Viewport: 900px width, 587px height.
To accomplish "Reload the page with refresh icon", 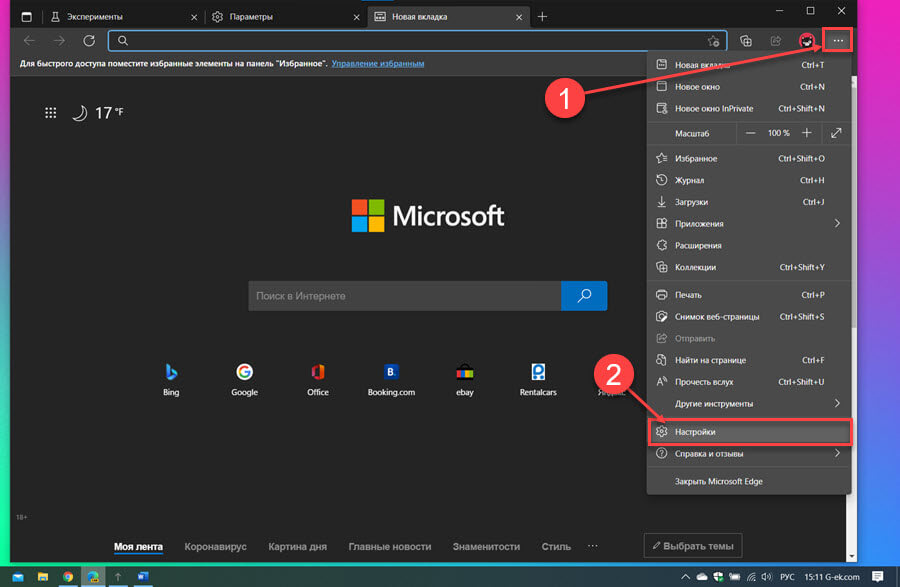I will tap(89, 41).
